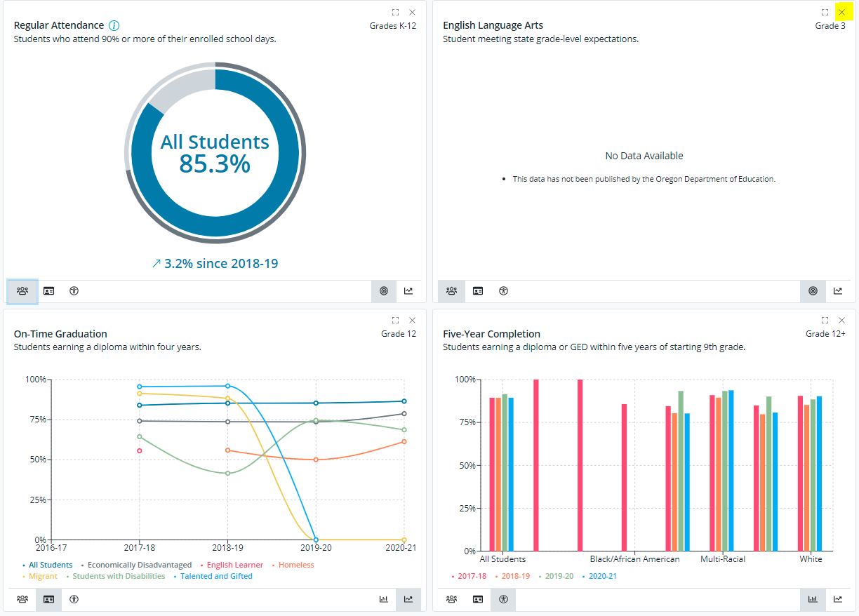The image size is (859, 616).
Task: Expand the On-Time Graduation panel to fullscreen
Action: click(395, 320)
